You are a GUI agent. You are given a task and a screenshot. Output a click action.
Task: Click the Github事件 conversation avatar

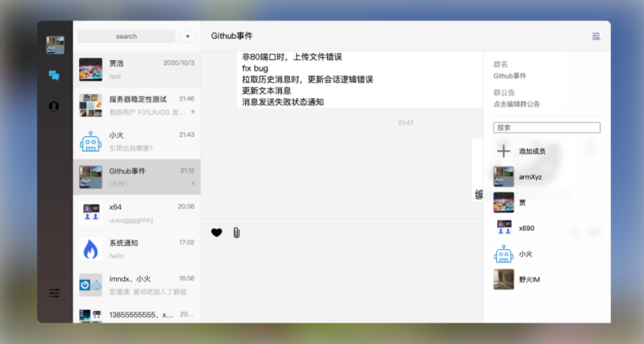[x=90, y=177]
